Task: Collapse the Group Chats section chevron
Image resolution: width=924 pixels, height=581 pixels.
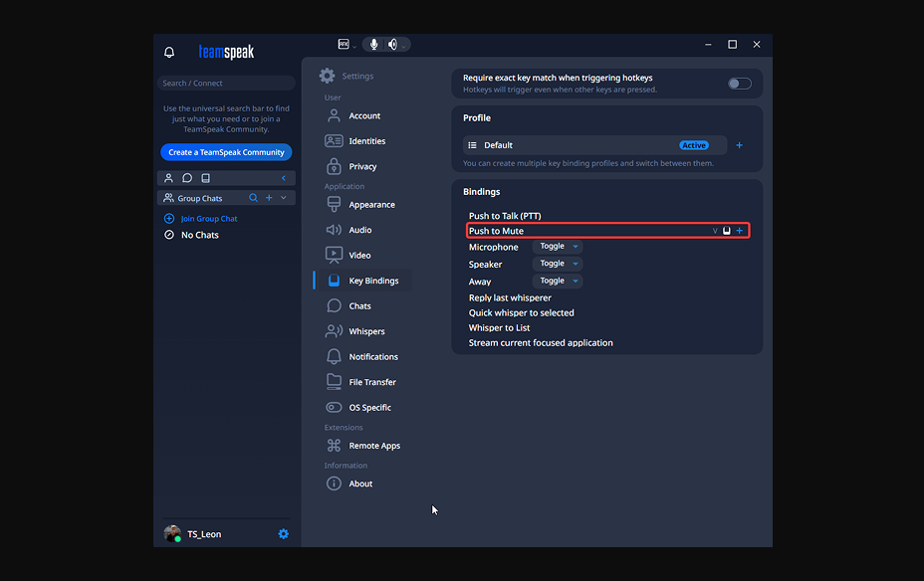Action: point(284,198)
